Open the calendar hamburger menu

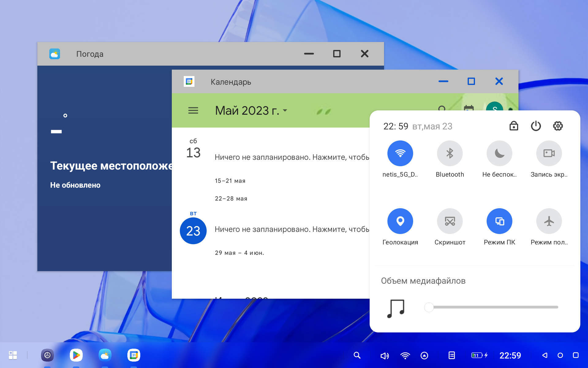pyautogui.click(x=193, y=110)
